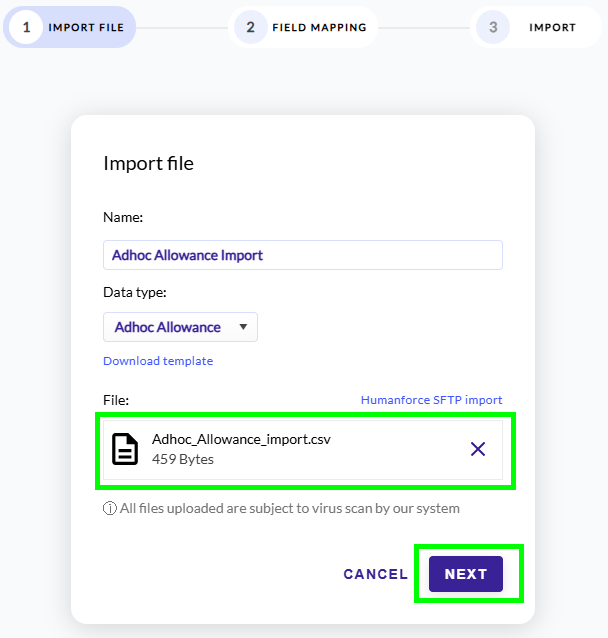The height and width of the screenshot is (638, 608).
Task: Focus the Name input field
Action: 303,255
